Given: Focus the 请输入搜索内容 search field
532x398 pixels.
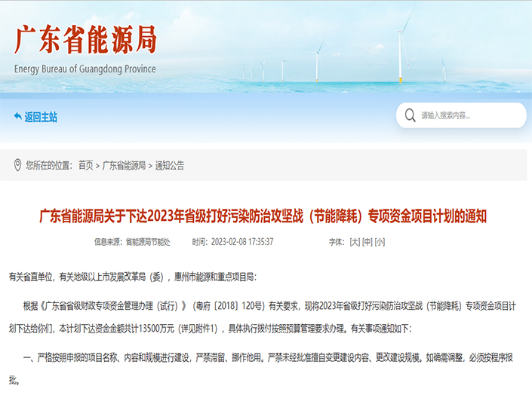Looking at the screenshot, I should [468, 115].
